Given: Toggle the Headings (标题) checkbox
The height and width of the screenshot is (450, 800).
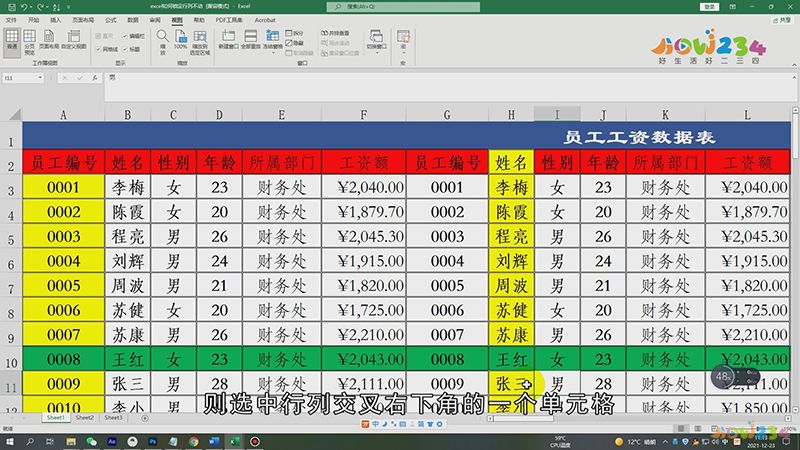Looking at the screenshot, I should pyautogui.click(x=131, y=49).
